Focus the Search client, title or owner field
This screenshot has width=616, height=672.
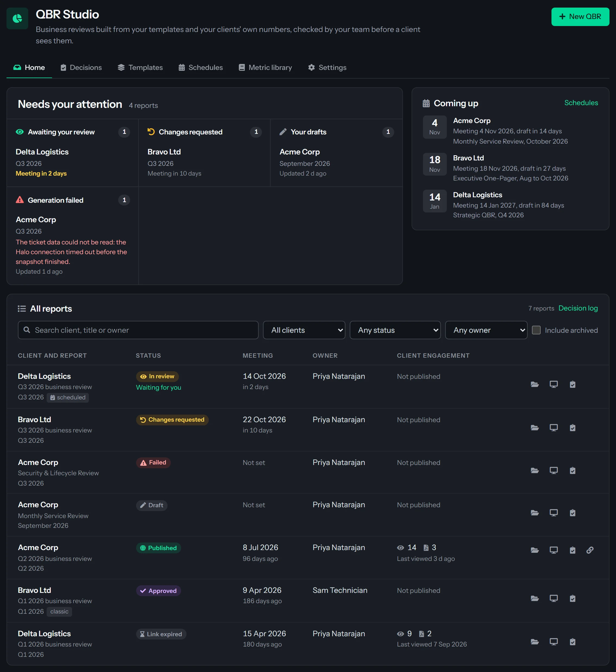point(138,330)
